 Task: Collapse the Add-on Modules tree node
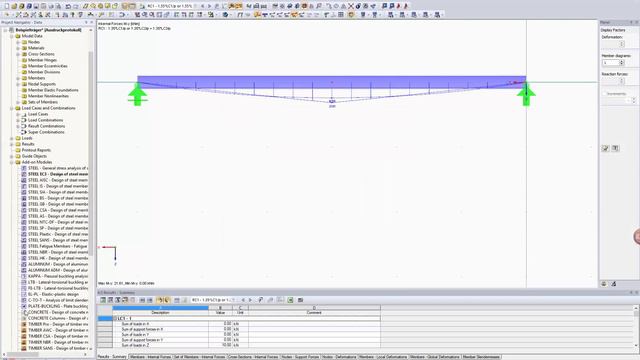tap(11, 162)
